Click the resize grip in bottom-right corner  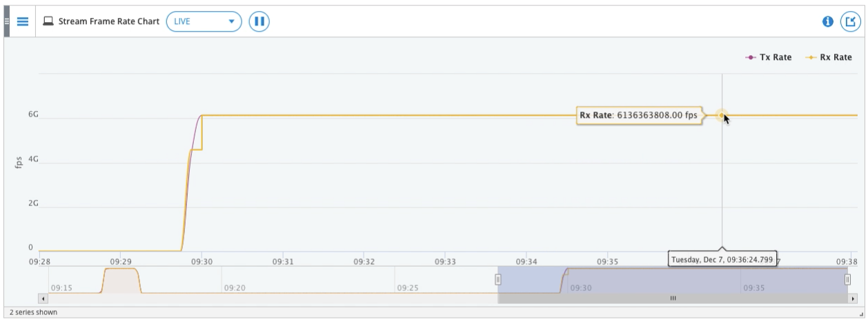tap(862, 314)
